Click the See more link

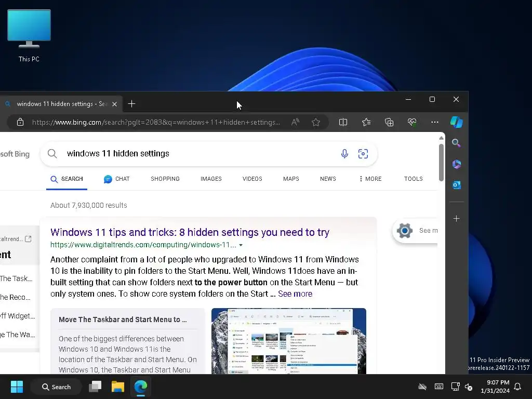coord(295,294)
